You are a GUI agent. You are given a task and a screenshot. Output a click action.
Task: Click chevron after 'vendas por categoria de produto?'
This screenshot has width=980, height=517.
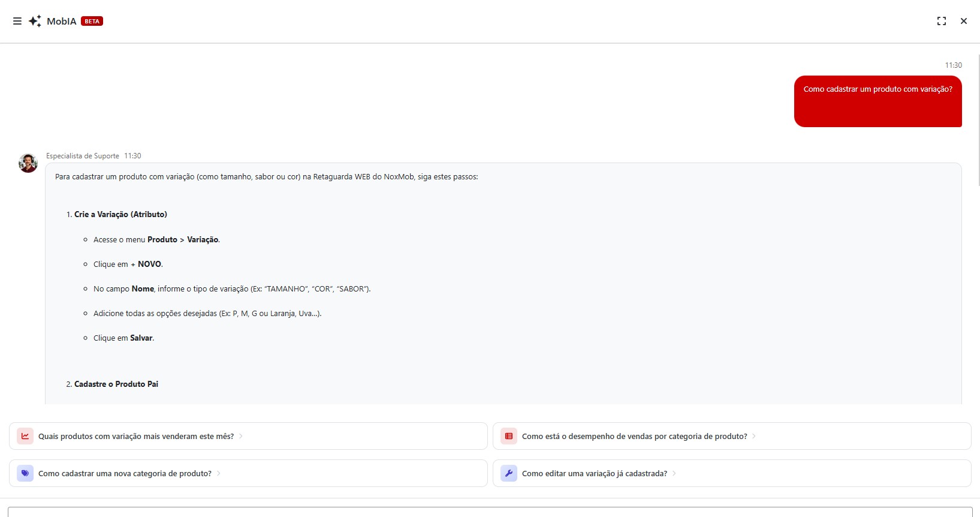pyautogui.click(x=754, y=436)
